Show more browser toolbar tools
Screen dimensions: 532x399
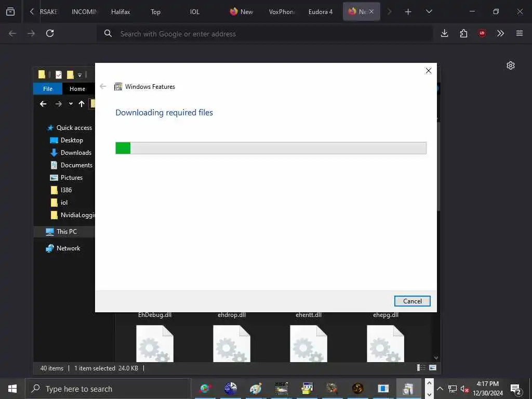point(500,33)
